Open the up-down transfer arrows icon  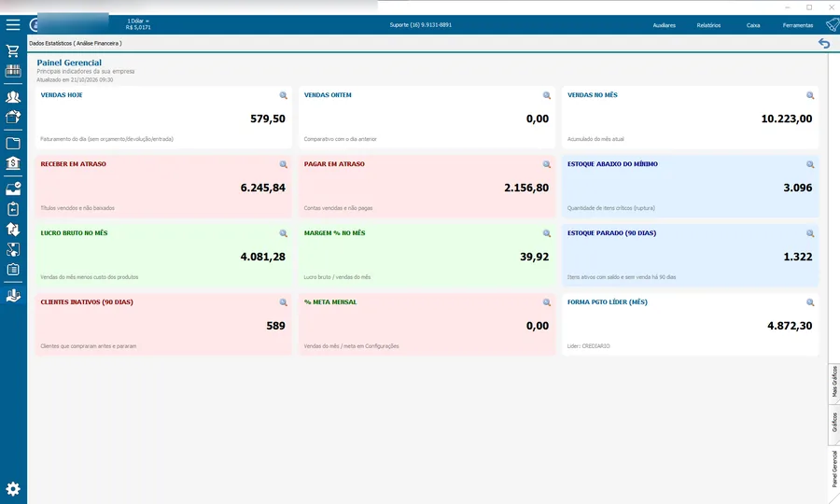(x=13, y=230)
